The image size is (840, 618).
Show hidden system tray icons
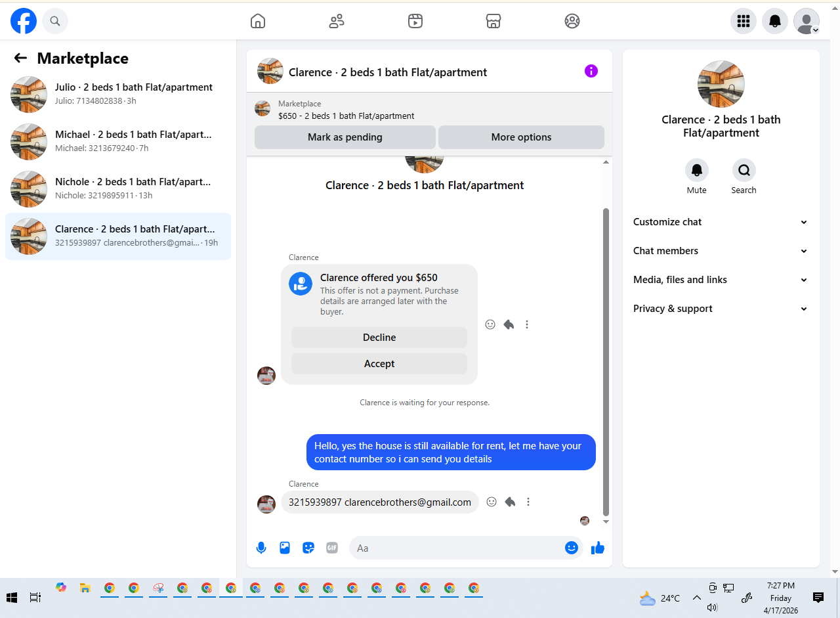(x=696, y=598)
